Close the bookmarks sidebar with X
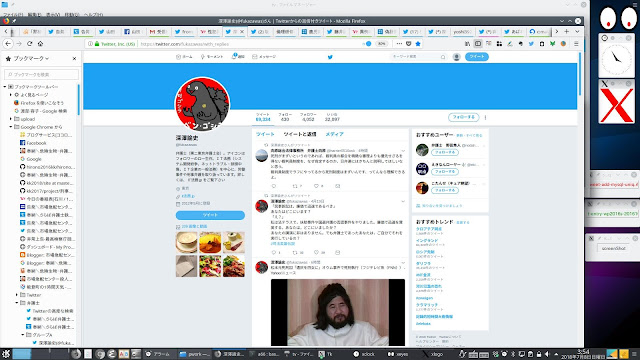640x360 pixels. [74, 58]
